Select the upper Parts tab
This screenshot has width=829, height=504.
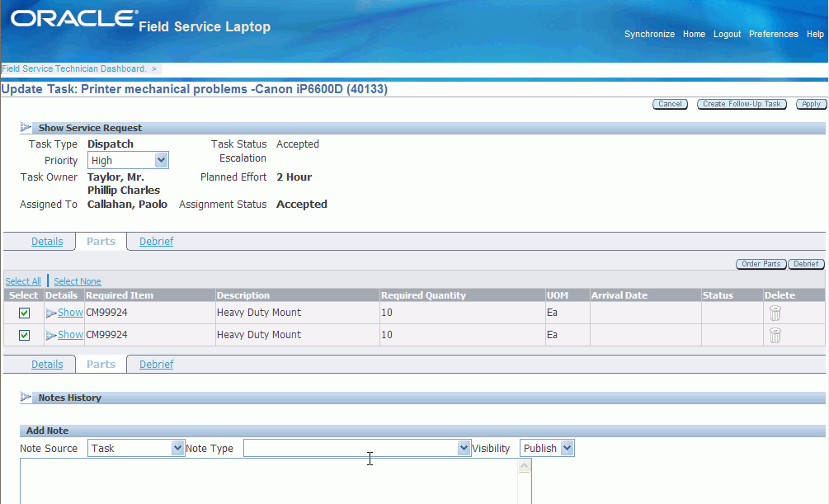(x=101, y=242)
